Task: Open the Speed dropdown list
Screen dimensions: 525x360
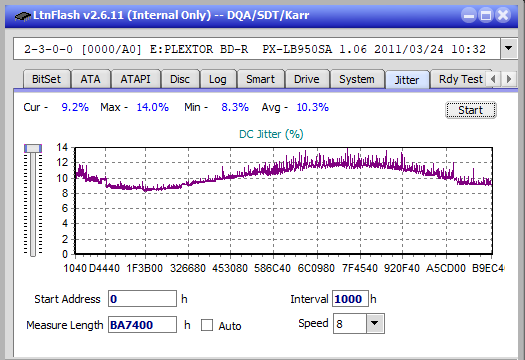Action: click(x=375, y=323)
